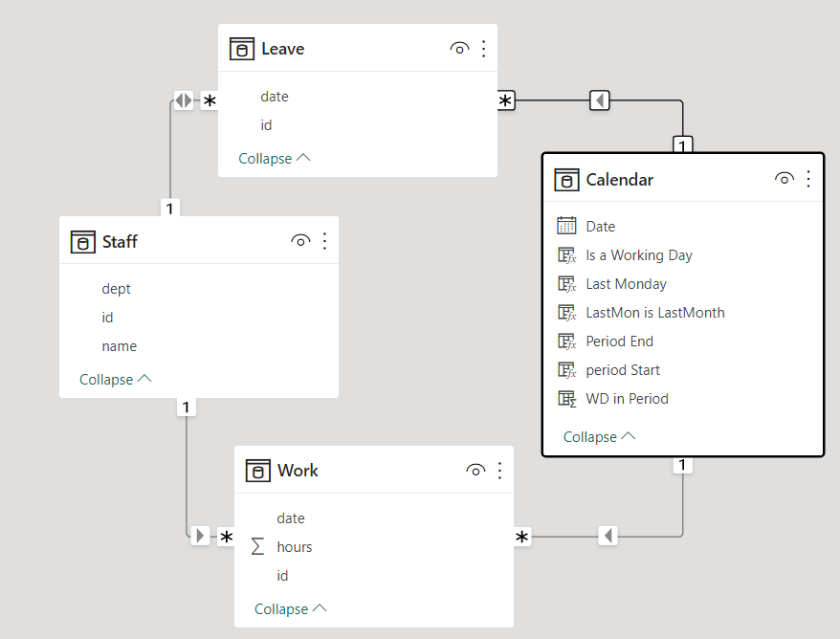Collapse the Work table card
The height and width of the screenshot is (639, 840).
tap(290, 609)
